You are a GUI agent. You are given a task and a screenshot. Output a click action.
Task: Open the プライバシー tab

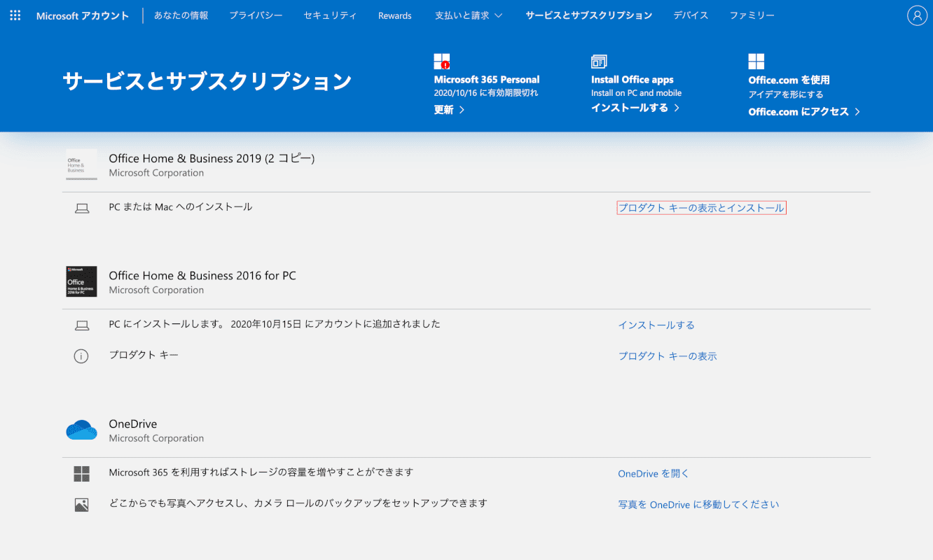[256, 15]
